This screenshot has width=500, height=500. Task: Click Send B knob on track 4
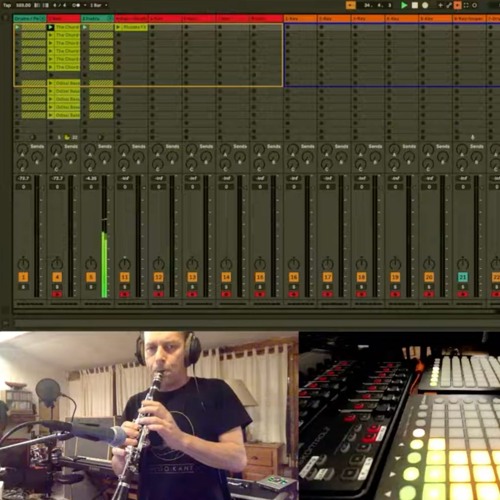(71, 157)
